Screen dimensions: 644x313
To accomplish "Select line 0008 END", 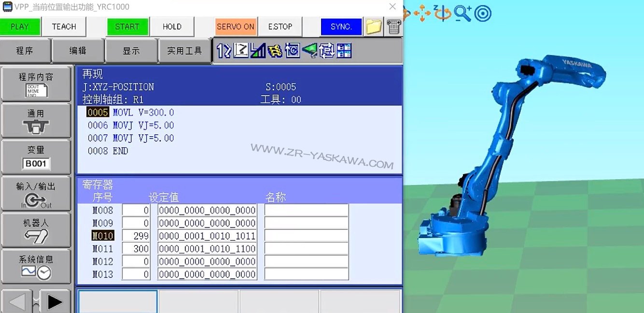I will [x=108, y=151].
